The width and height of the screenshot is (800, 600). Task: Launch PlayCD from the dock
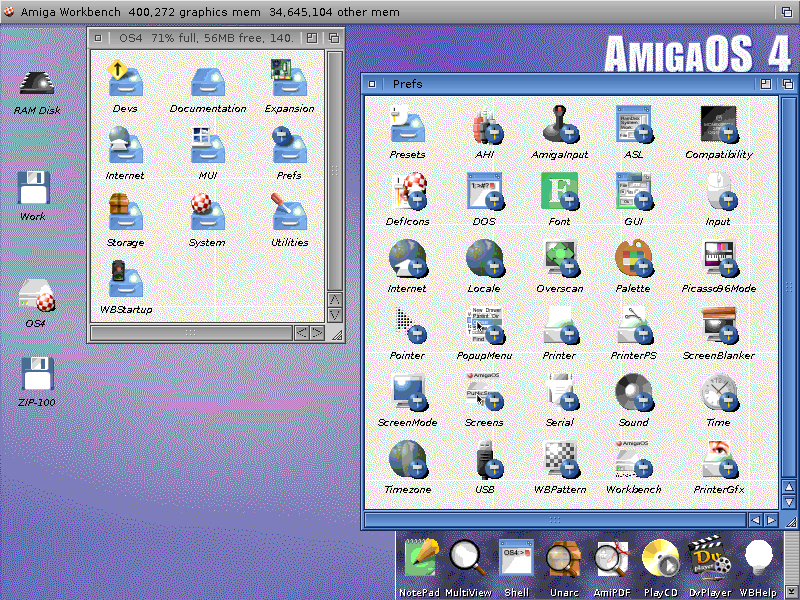click(661, 560)
